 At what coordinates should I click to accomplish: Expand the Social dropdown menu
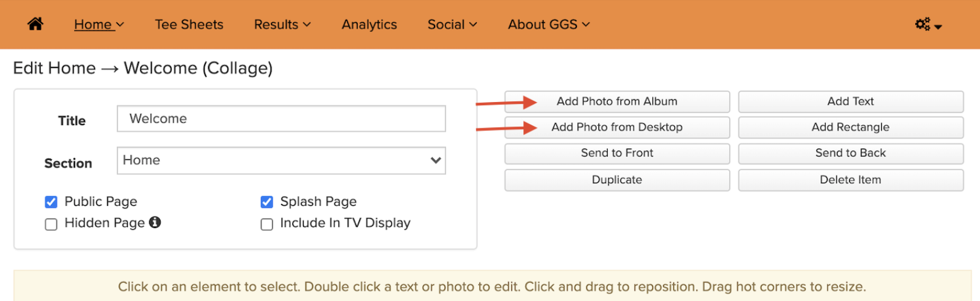(x=452, y=25)
